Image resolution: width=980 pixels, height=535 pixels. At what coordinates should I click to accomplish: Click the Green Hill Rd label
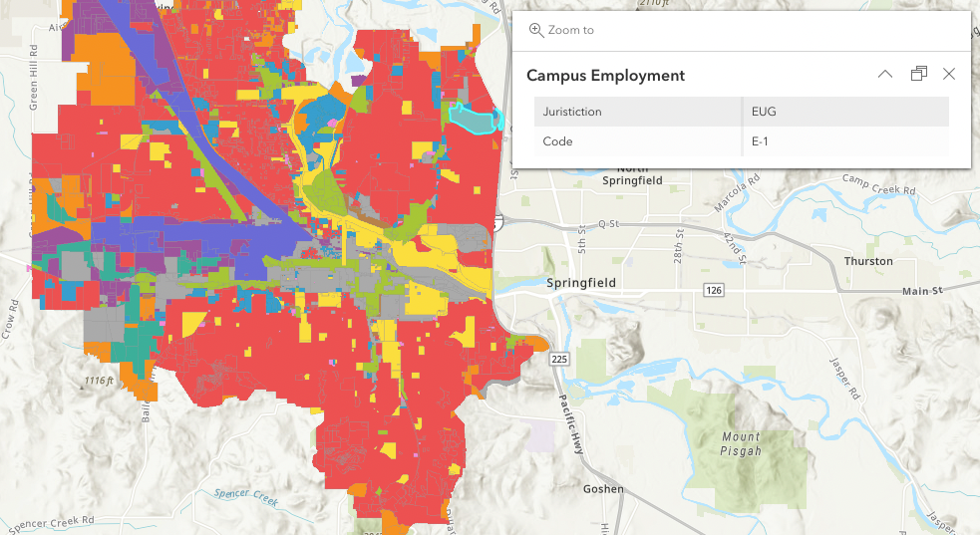point(33,78)
